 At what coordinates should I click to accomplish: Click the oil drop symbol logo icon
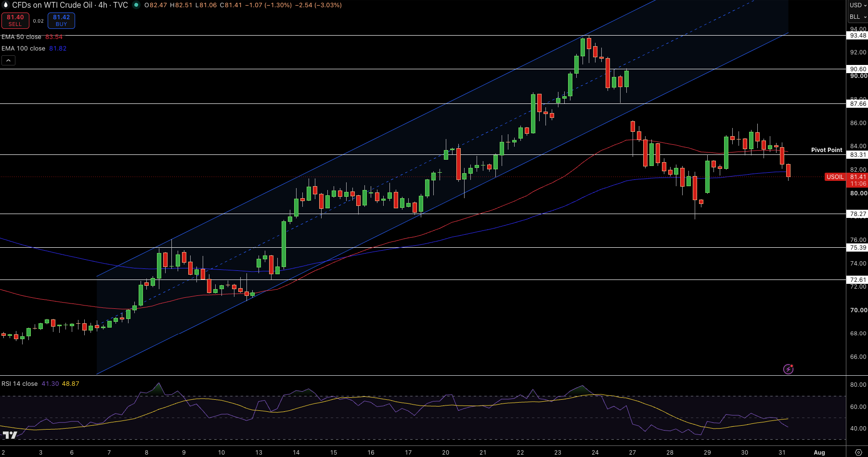pos(6,5)
